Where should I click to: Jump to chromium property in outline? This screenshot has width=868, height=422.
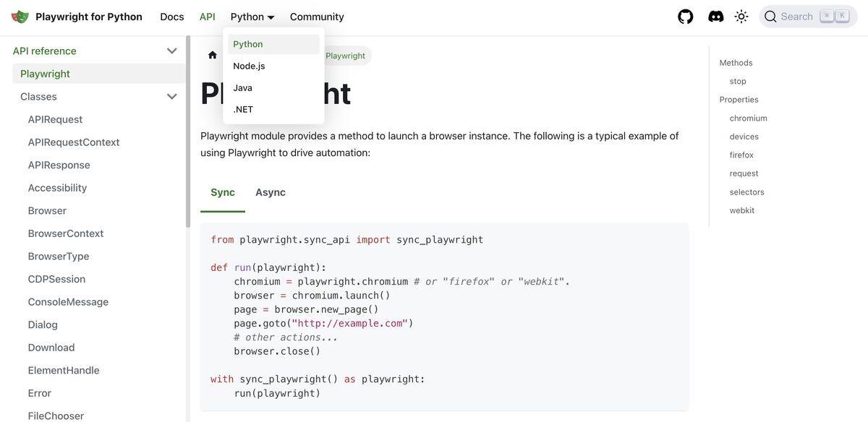[x=748, y=119]
